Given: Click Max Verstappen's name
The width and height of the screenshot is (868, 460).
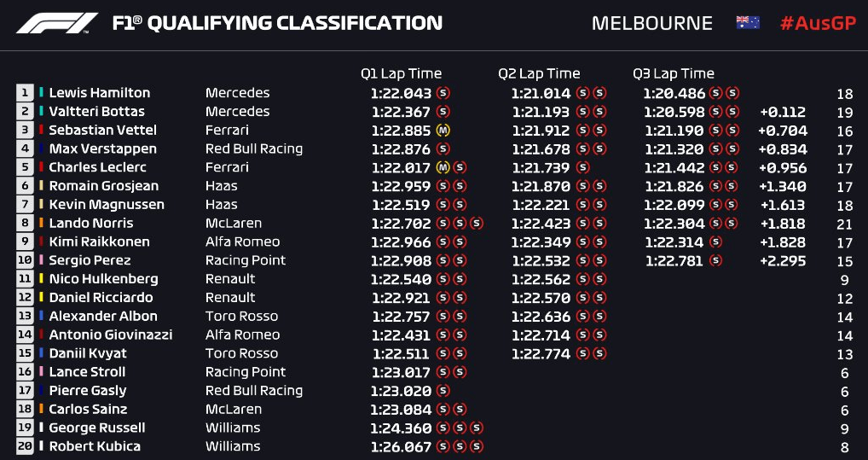Looking at the screenshot, I should tap(103, 149).
